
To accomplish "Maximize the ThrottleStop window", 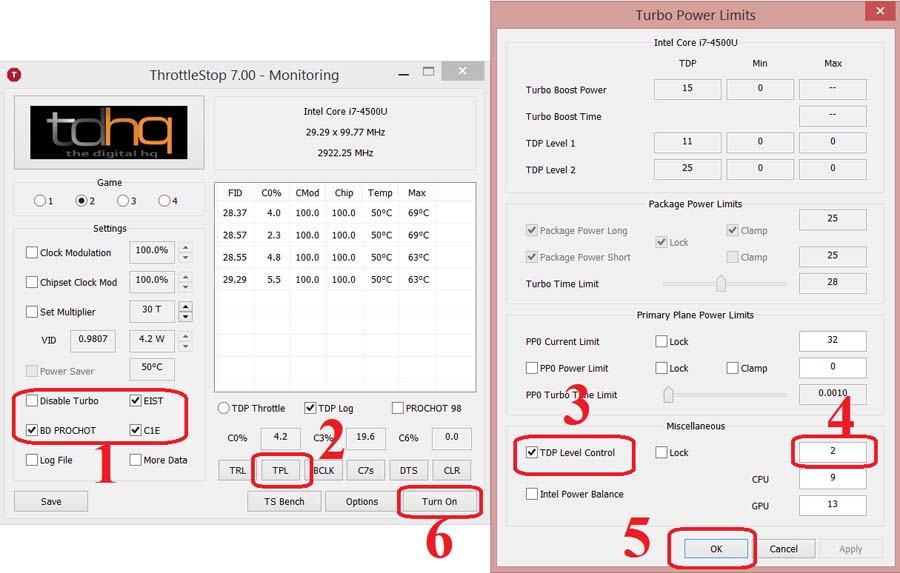I will [428, 71].
